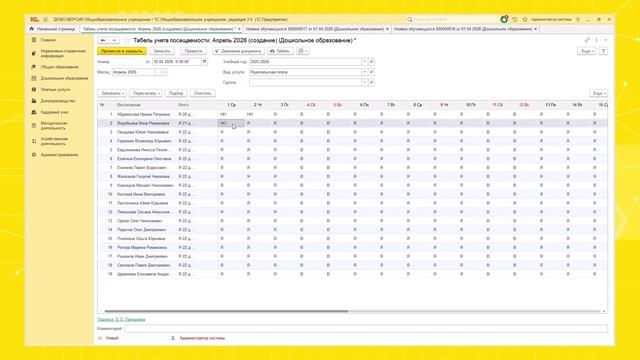Go to Начальная страница home icon tab
This screenshot has height=360, width=640.
[x=31, y=29]
